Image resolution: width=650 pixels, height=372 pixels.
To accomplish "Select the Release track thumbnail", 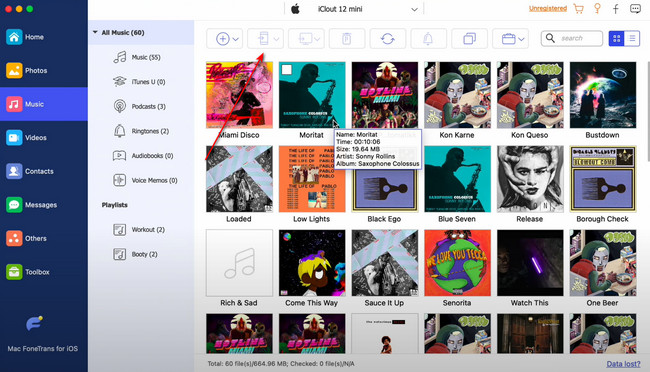I will pos(530,179).
